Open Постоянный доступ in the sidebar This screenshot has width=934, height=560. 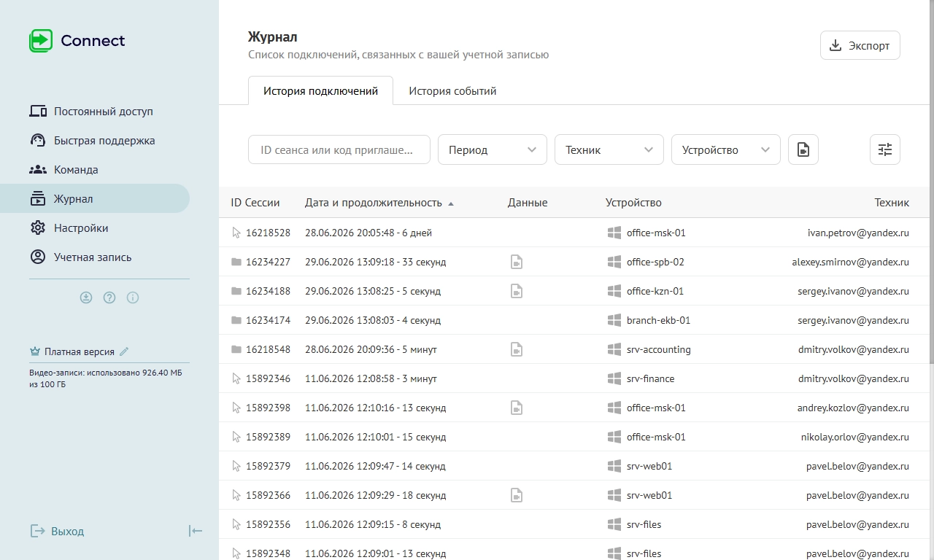point(95,112)
